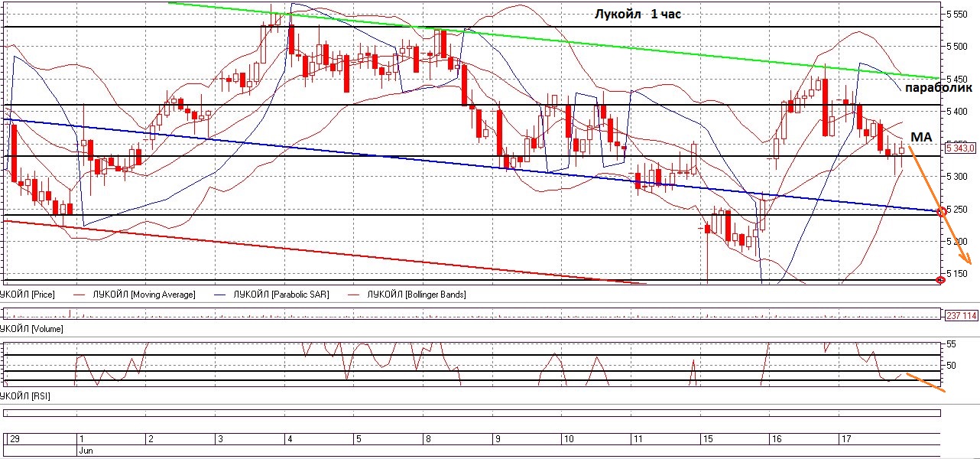Select date 8 on the time axis
The width and height of the screenshot is (980, 459).
(427, 439)
